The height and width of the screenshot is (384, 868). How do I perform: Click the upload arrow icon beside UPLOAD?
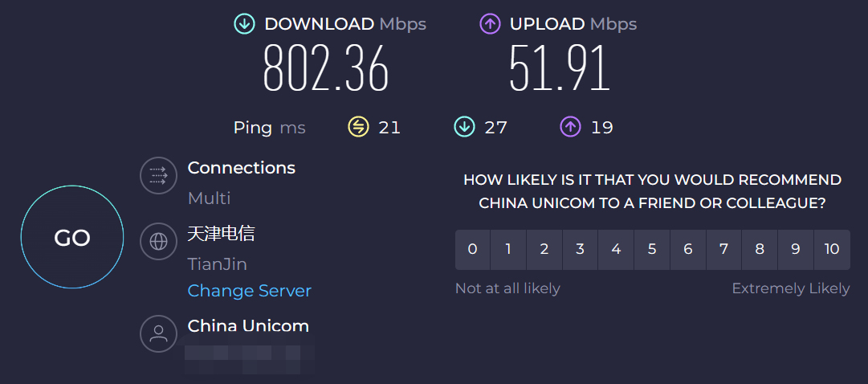490,24
